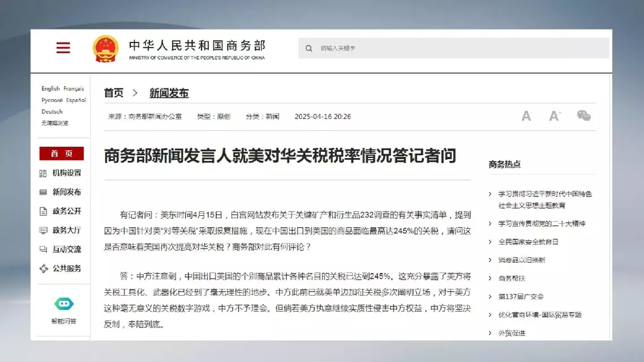Click the 政务大厅 monitor icon
The image size is (644, 362).
[43, 231]
